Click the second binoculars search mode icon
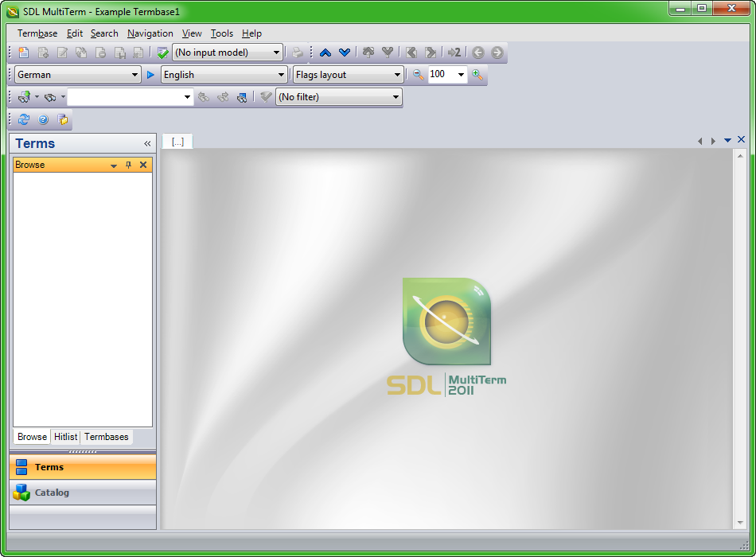 [50, 97]
